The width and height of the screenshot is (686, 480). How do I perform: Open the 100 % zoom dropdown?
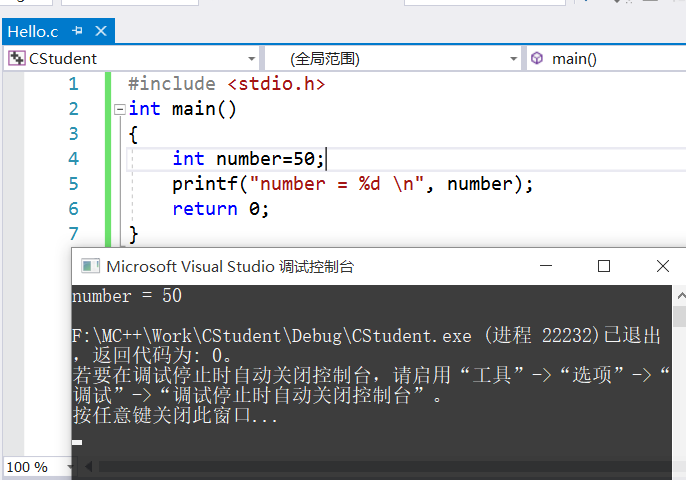(x=70, y=467)
